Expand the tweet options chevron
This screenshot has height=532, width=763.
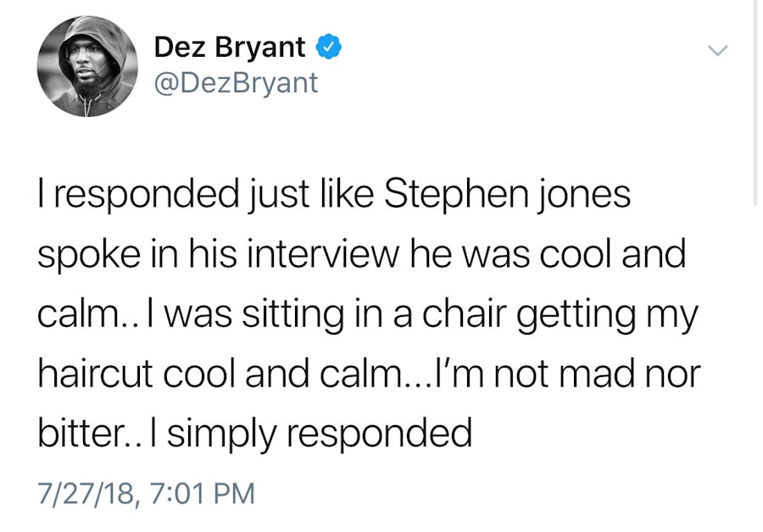click(717, 51)
